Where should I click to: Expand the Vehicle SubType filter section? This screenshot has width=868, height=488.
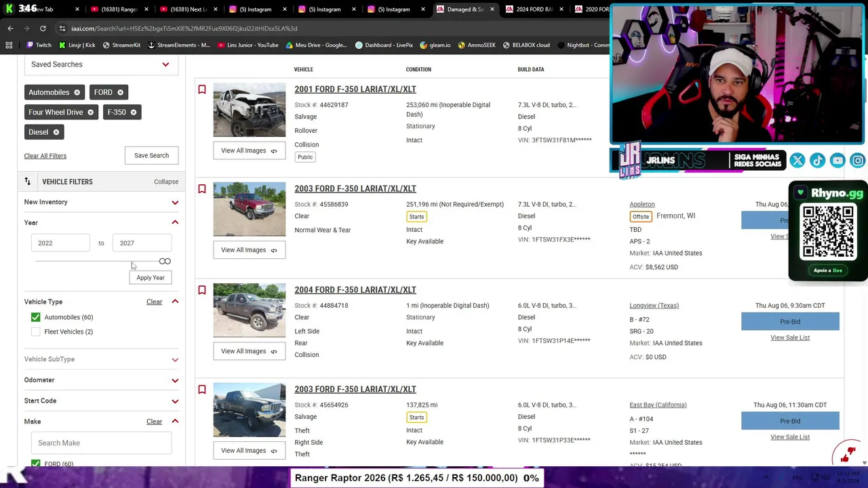pyautogui.click(x=175, y=359)
